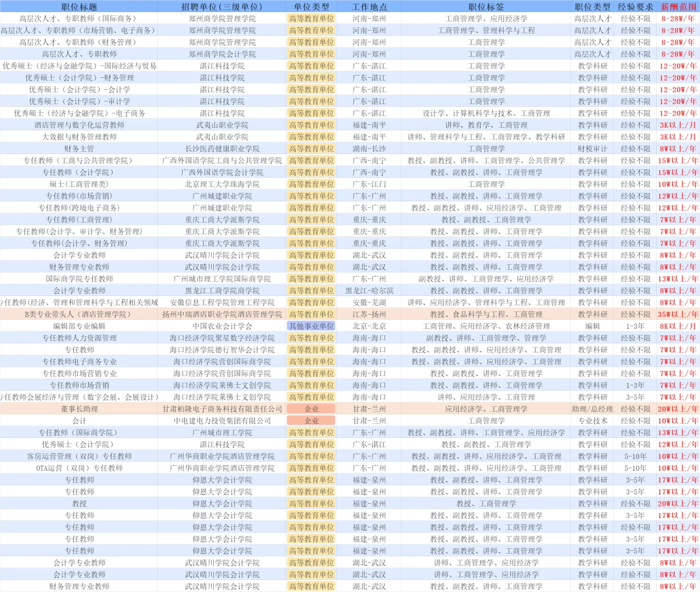
Task: Select the 工作地点 header cell
Action: (x=369, y=7)
